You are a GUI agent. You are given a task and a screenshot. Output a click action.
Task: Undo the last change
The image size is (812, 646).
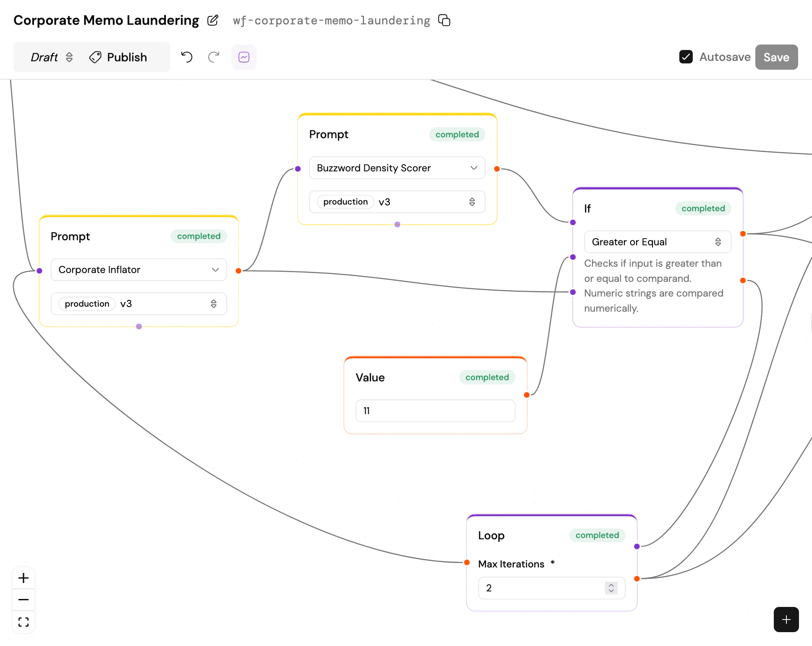pyautogui.click(x=187, y=57)
